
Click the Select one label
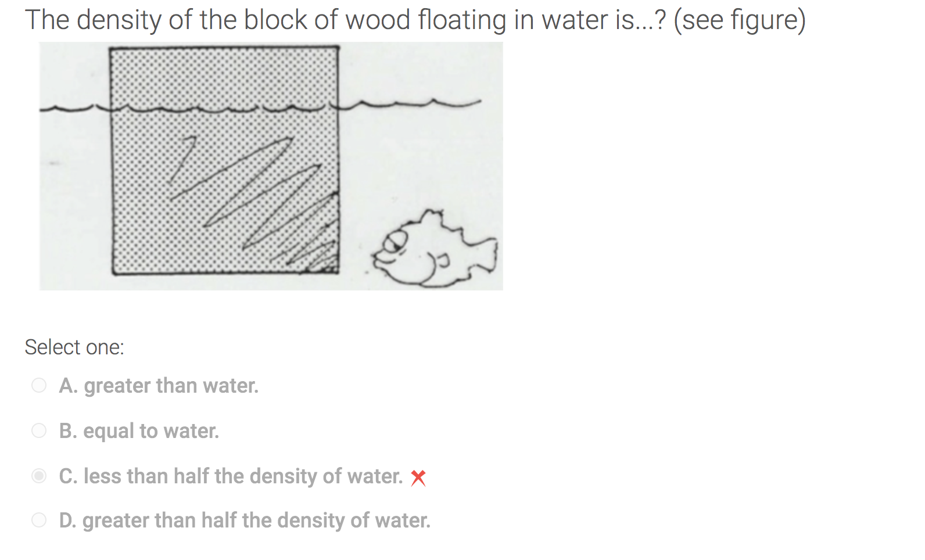pyautogui.click(x=76, y=346)
